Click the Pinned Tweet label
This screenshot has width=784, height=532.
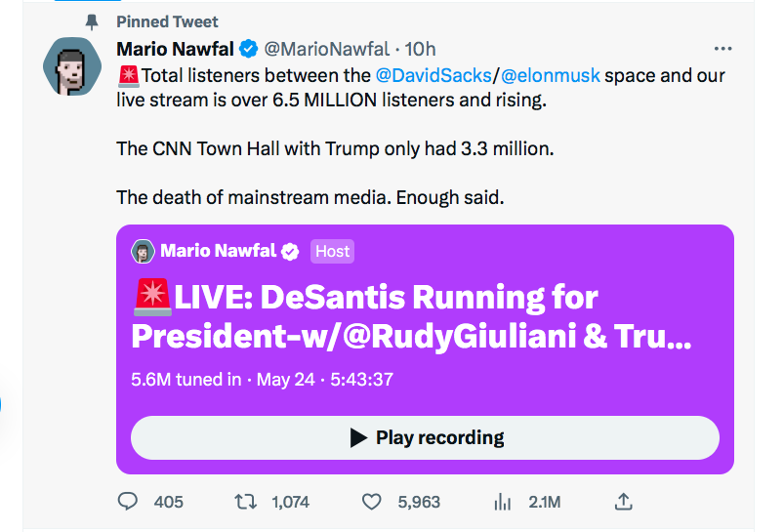tap(167, 21)
